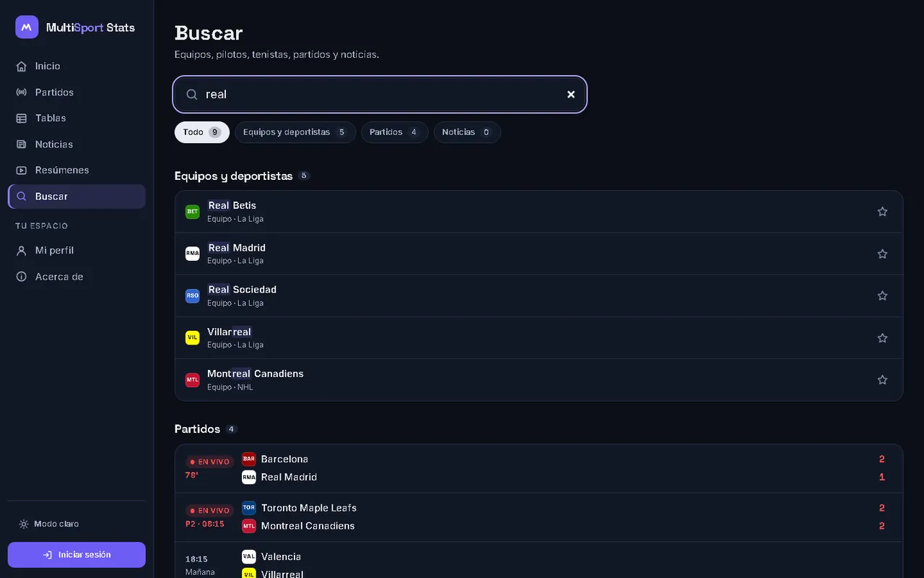Add Montreal Canadiens to favorites star
Image resolution: width=924 pixels, height=578 pixels.
click(x=882, y=380)
